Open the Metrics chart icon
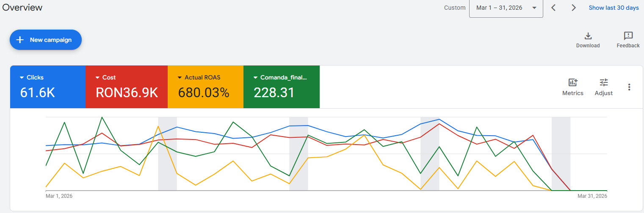Image resolution: width=644 pixels, height=213 pixels. coord(573,82)
